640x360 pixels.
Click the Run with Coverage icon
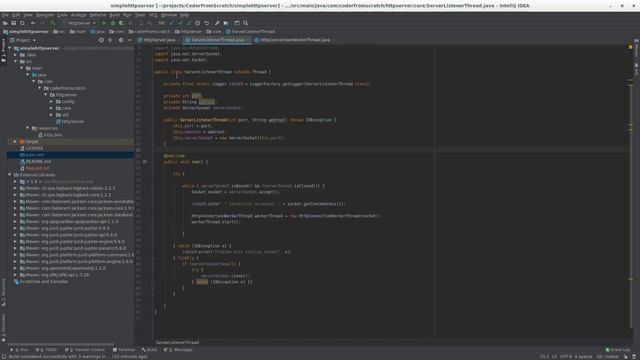(x=121, y=23)
